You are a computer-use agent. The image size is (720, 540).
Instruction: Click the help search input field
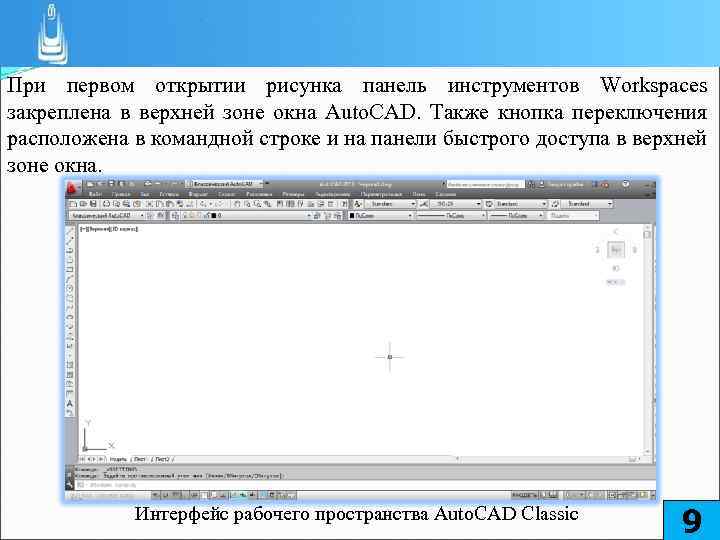[485, 184]
